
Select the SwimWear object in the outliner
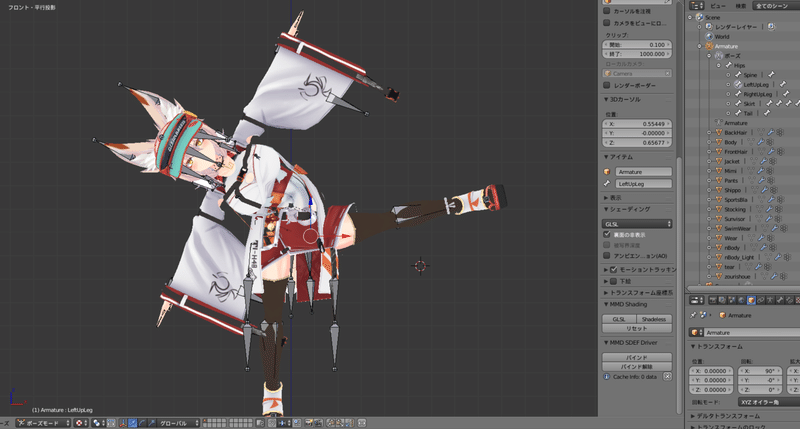pos(737,229)
